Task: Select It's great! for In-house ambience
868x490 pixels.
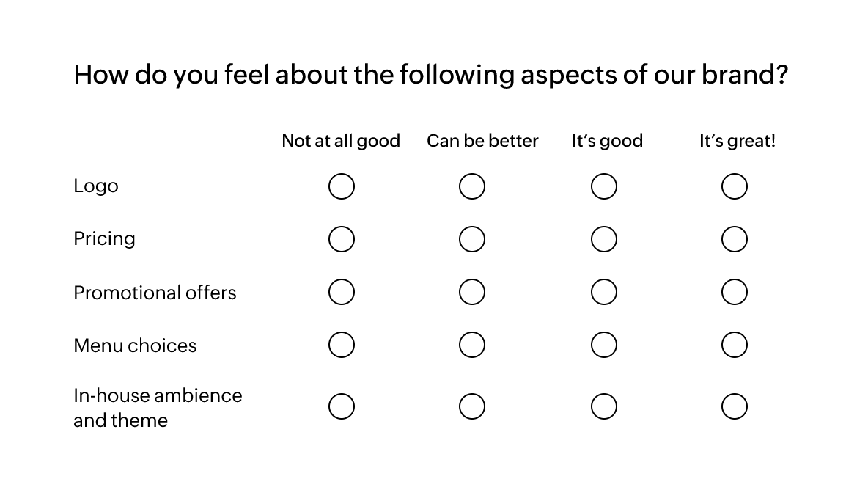Action: pos(735,406)
